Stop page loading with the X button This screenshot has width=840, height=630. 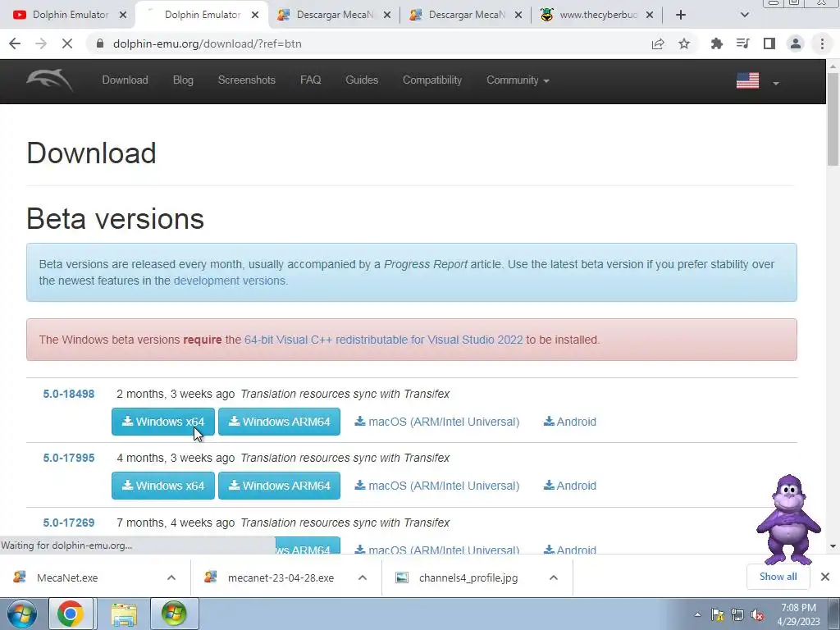67,44
